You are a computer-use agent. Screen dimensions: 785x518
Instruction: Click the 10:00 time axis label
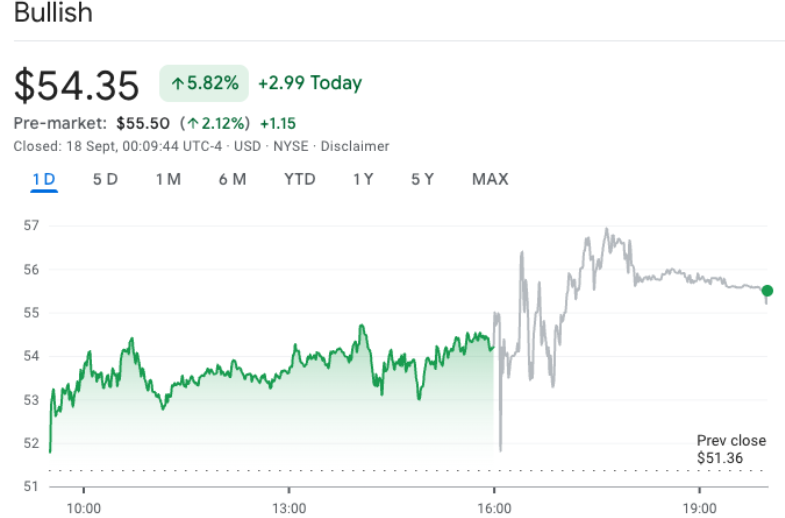[x=84, y=508]
